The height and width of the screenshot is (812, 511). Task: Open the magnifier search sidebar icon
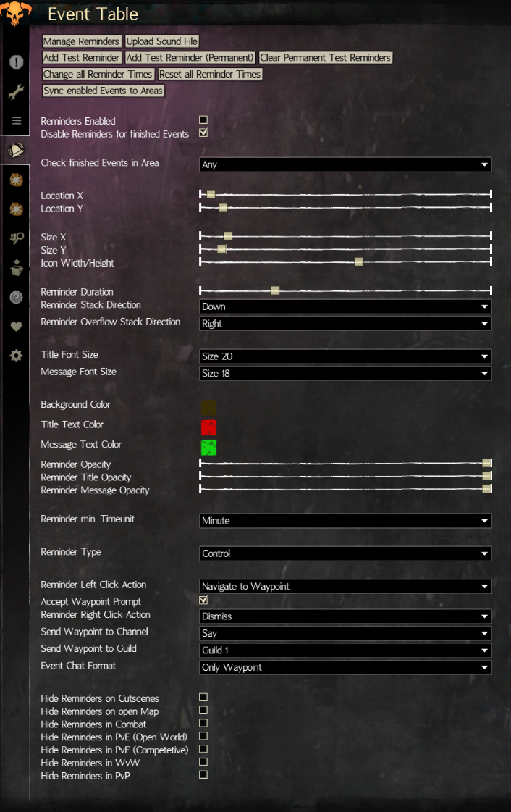click(16, 238)
